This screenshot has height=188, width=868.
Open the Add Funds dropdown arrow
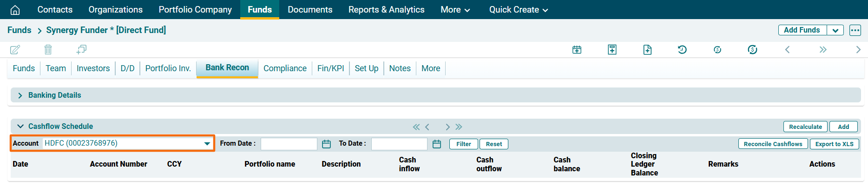tap(835, 30)
